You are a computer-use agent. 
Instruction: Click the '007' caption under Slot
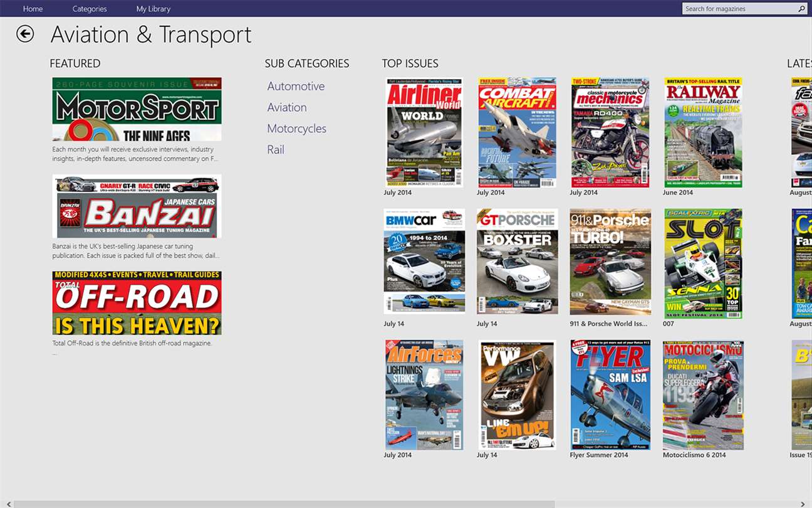coord(669,324)
